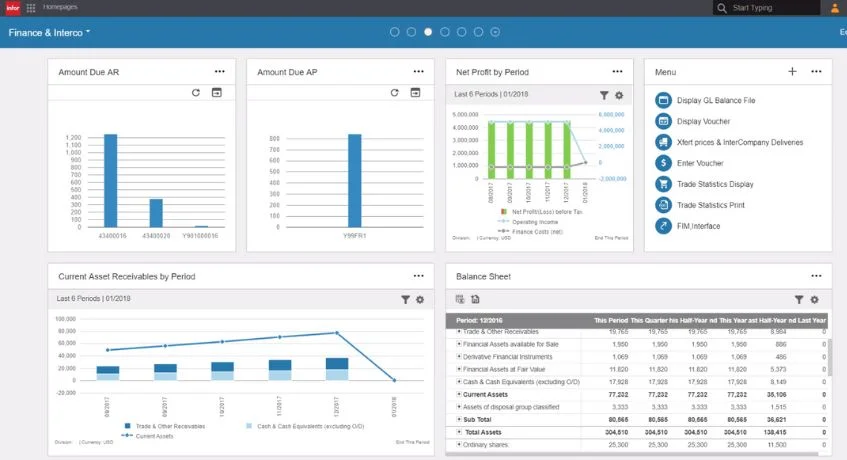Viewport: 847px width, 460px height.
Task: Click the Enter Voucher dollar icon
Action: (663, 163)
